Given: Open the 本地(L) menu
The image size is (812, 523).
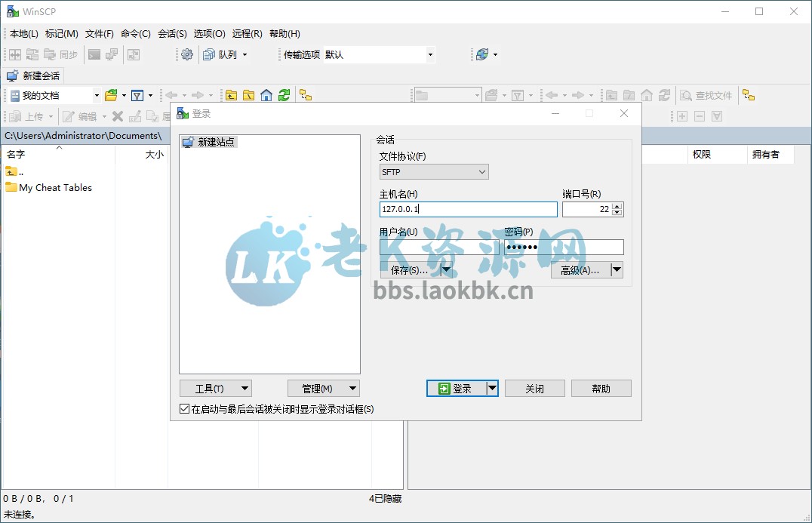Looking at the screenshot, I should 24,34.
